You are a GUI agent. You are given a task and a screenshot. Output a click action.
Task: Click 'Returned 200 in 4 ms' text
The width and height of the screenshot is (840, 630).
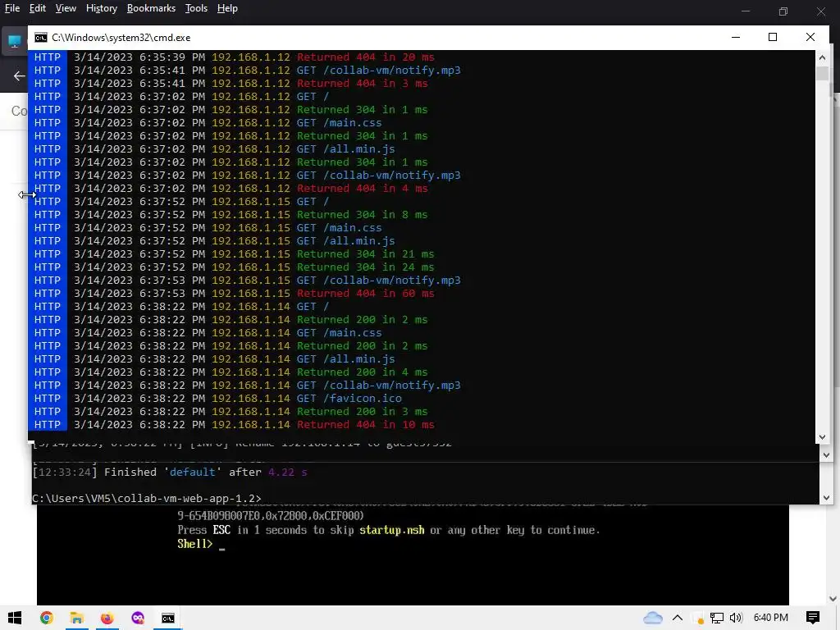pyautogui.click(x=362, y=372)
